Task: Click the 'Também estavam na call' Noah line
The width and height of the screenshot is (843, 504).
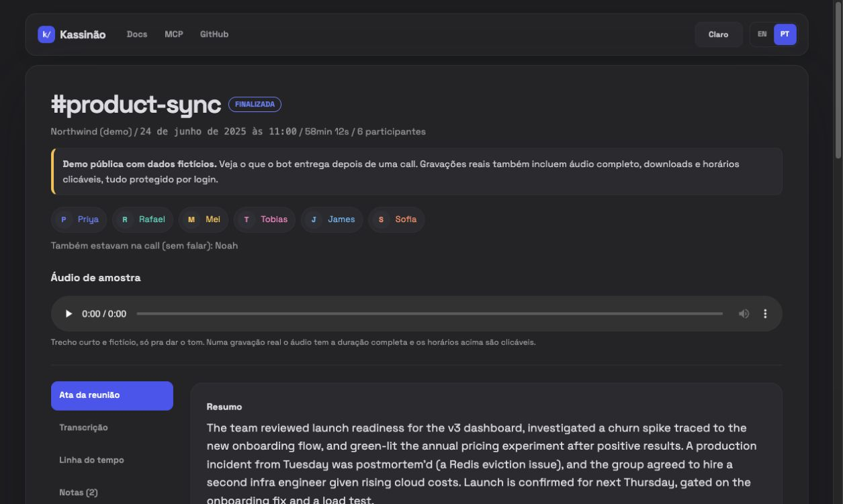Action: tap(144, 246)
